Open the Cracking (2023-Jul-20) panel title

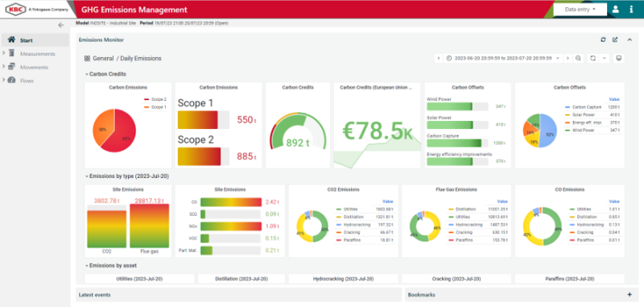[x=456, y=279]
